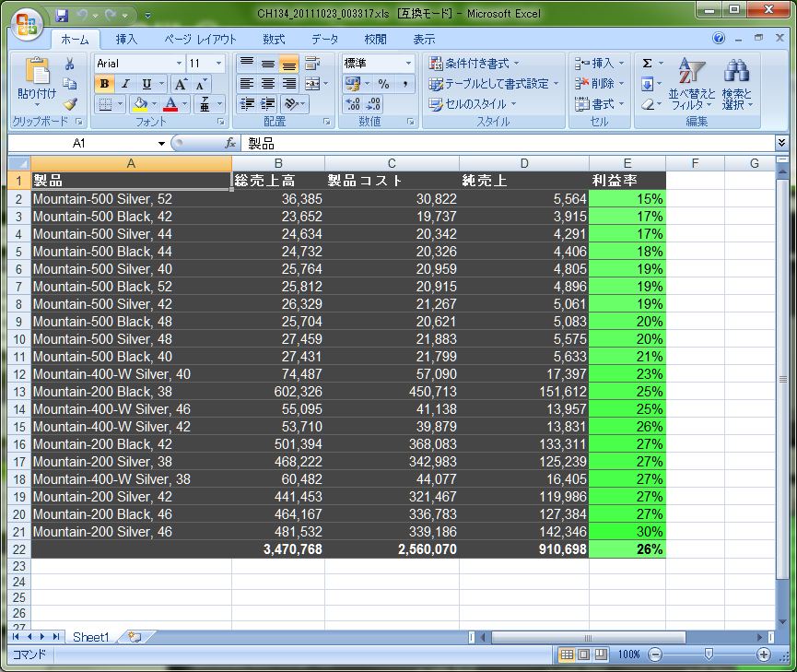Toggle bottom align button
The height and width of the screenshot is (672, 797).
[288, 64]
